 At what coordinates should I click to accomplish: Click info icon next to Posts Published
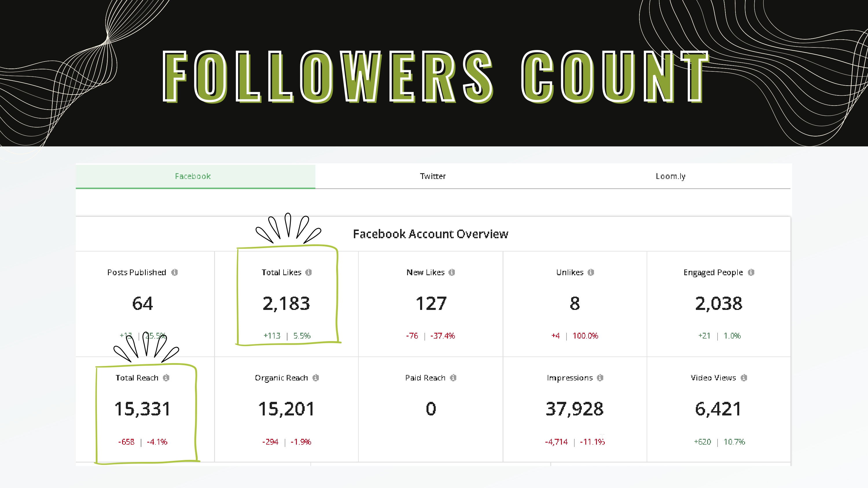174,272
